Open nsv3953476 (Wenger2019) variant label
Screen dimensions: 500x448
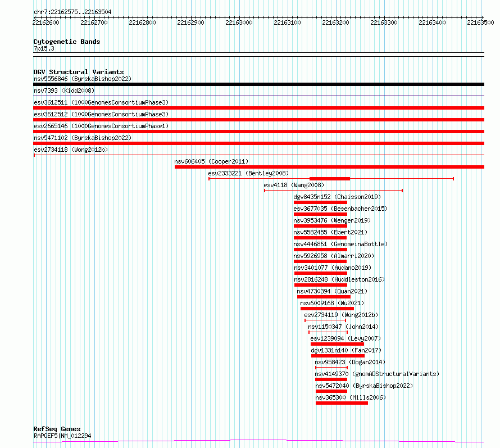coord(332,220)
